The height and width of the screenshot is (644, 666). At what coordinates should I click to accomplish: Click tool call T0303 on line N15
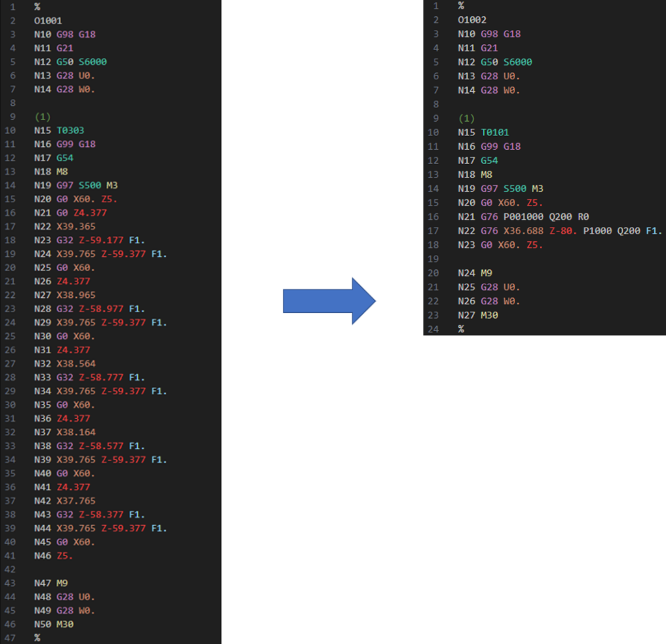click(70, 130)
